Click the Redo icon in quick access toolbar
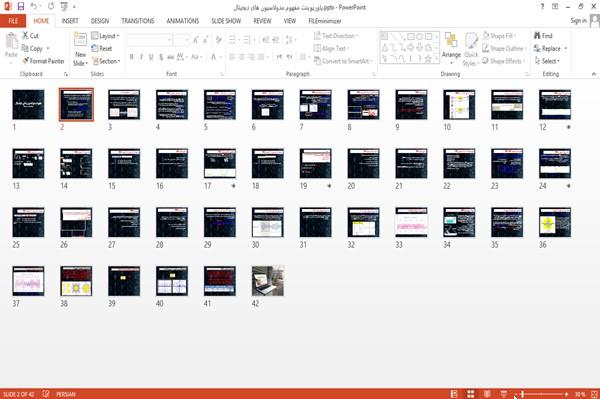This screenshot has width=600, height=399. click(x=51, y=6)
